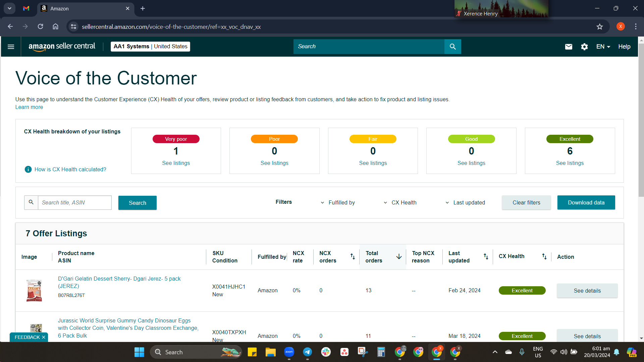Viewport: 644px width, 362px height.
Task: Open Chrome three-dot menu
Action: coord(636,26)
